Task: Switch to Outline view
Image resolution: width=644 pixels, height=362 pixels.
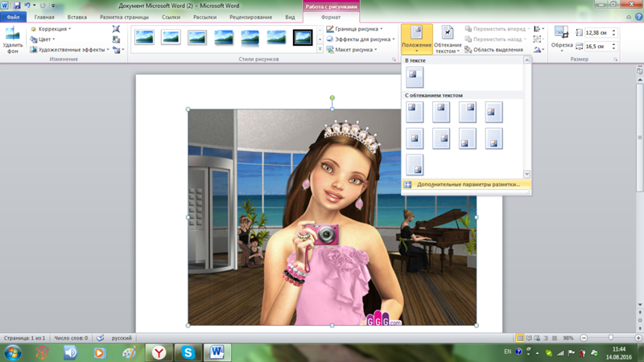Action: click(x=546, y=338)
